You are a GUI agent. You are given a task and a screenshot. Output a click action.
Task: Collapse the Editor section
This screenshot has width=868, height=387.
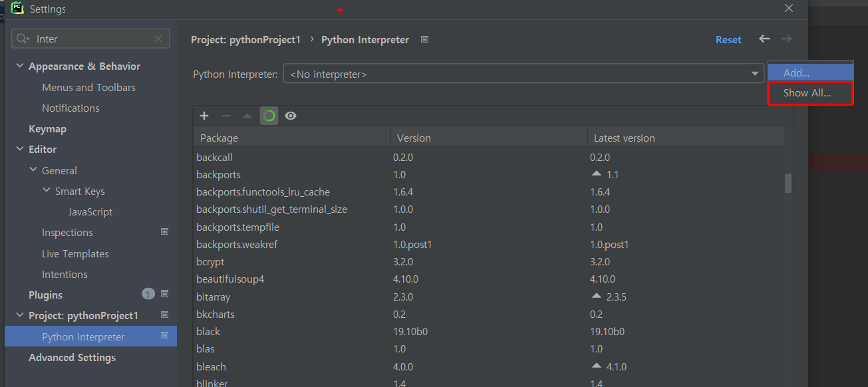point(20,149)
